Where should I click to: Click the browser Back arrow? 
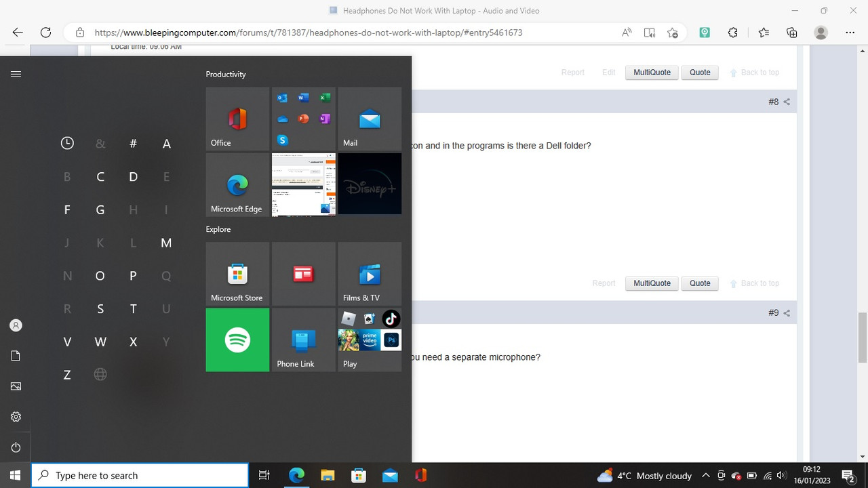tap(18, 33)
